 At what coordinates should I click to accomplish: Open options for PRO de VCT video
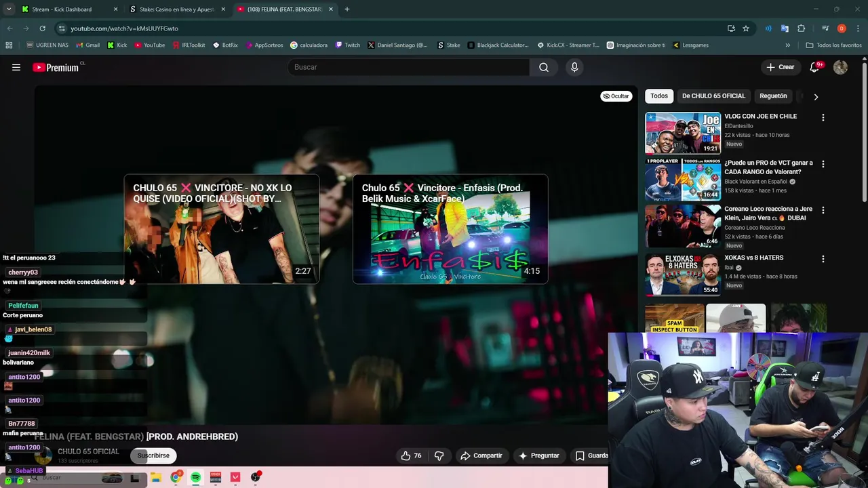click(823, 164)
